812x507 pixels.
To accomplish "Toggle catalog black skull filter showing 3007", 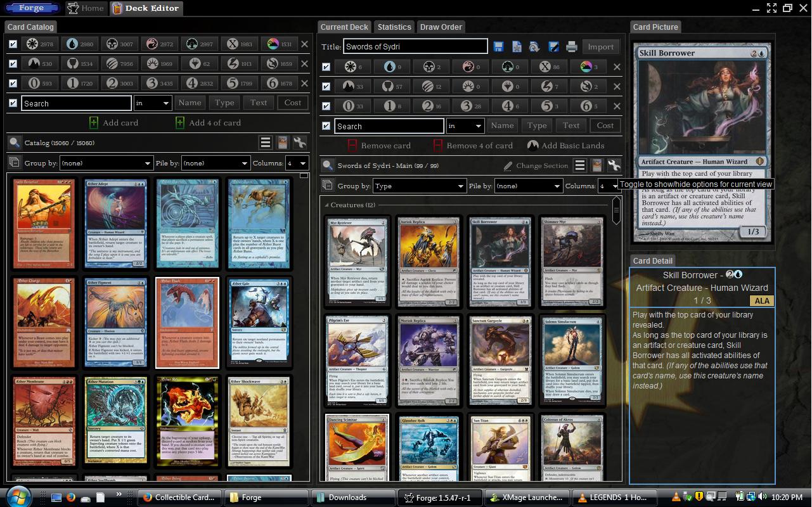I will point(120,44).
